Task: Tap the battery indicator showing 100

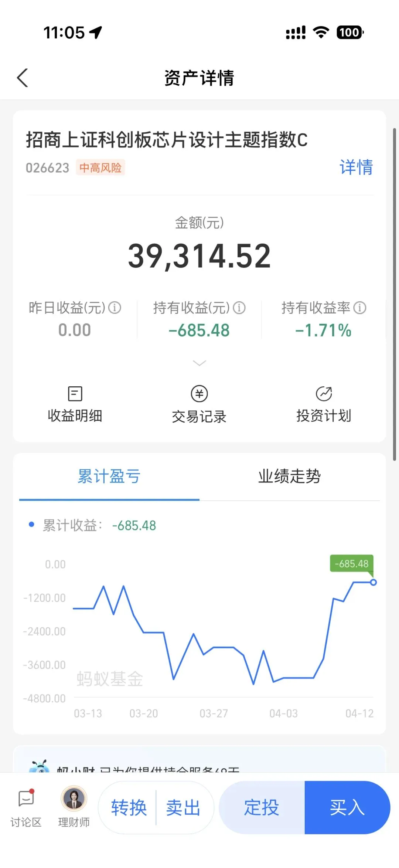Action: 350,33
